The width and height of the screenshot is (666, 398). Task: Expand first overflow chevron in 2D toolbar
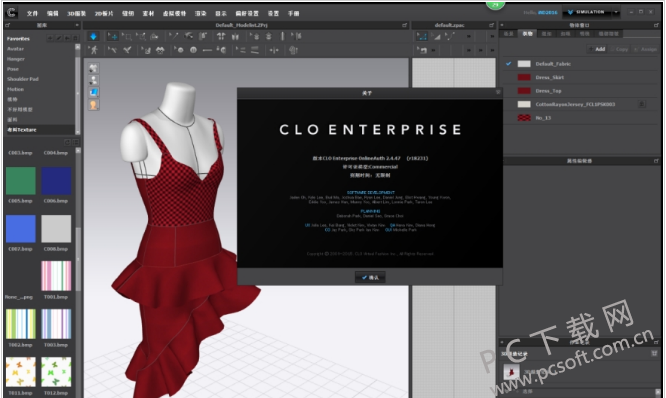pyautogui.click(x=468, y=37)
